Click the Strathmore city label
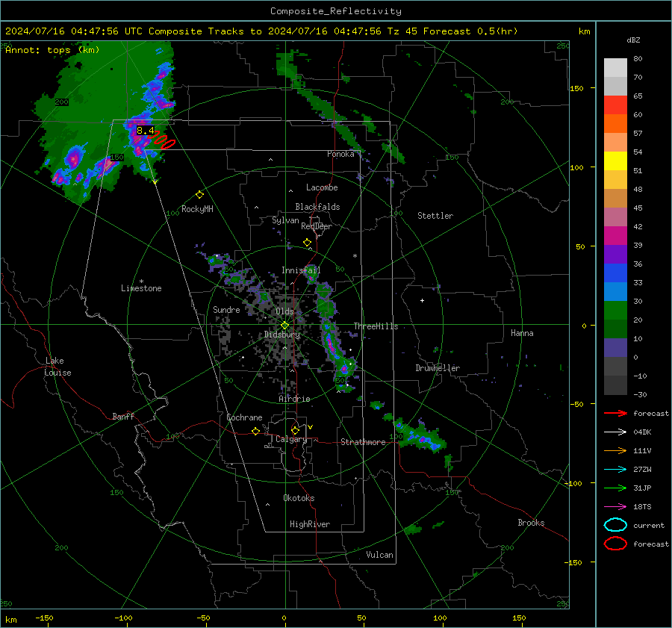Viewport: 672px width, 628px height. (363, 442)
